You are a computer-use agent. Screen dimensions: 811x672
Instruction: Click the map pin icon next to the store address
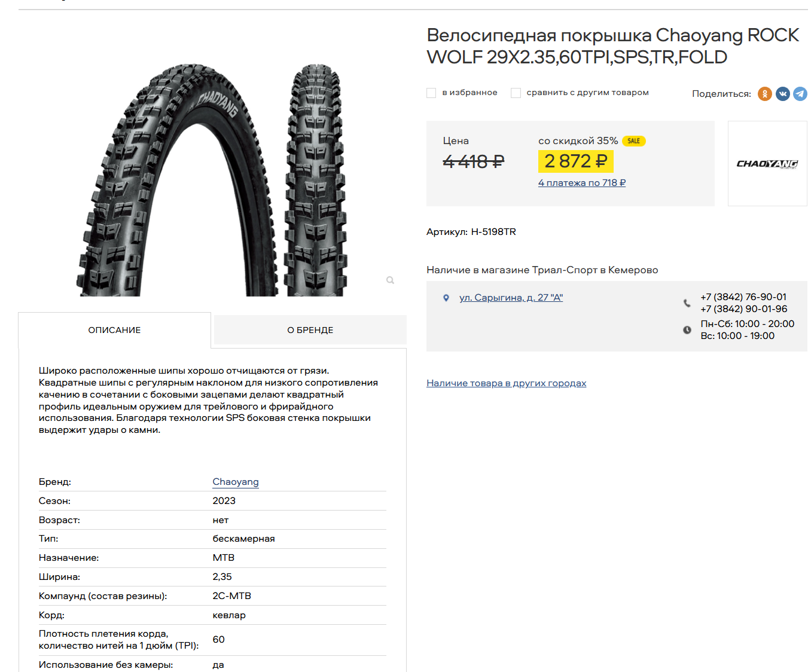pos(446,298)
